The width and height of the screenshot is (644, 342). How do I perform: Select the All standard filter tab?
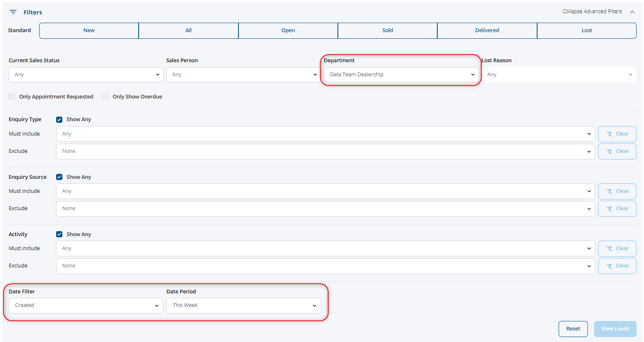[x=189, y=30]
